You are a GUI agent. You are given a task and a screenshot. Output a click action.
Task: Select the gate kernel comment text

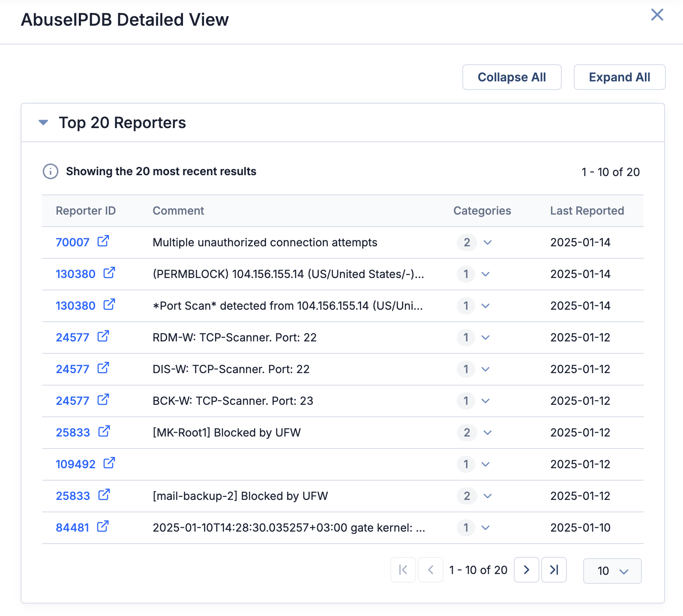[289, 528]
